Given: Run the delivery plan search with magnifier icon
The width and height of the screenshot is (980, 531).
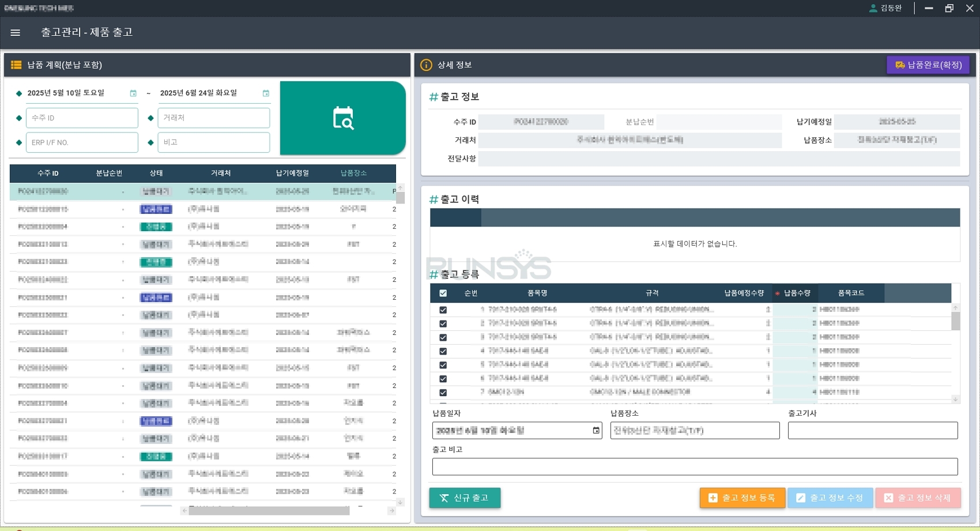Looking at the screenshot, I should click(343, 118).
